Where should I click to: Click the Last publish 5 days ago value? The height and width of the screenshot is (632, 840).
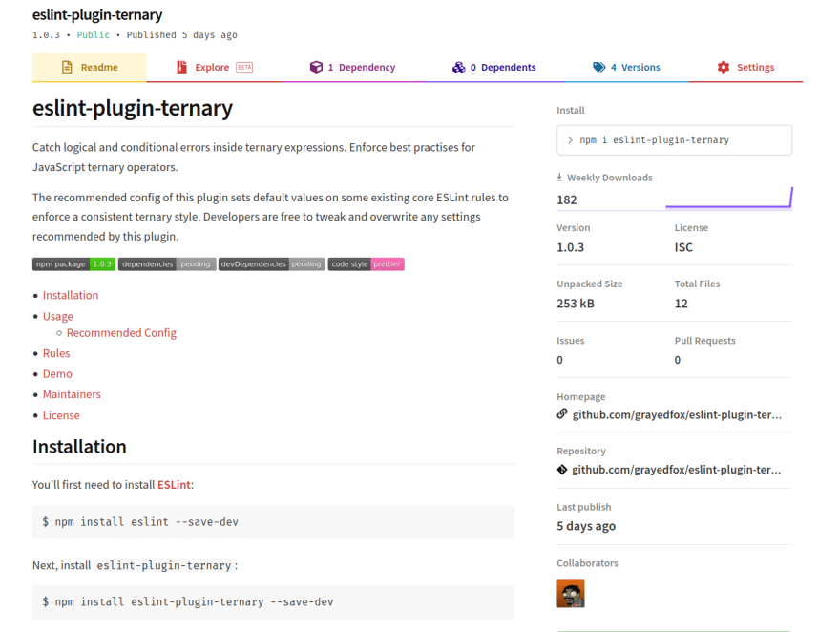[586, 526]
